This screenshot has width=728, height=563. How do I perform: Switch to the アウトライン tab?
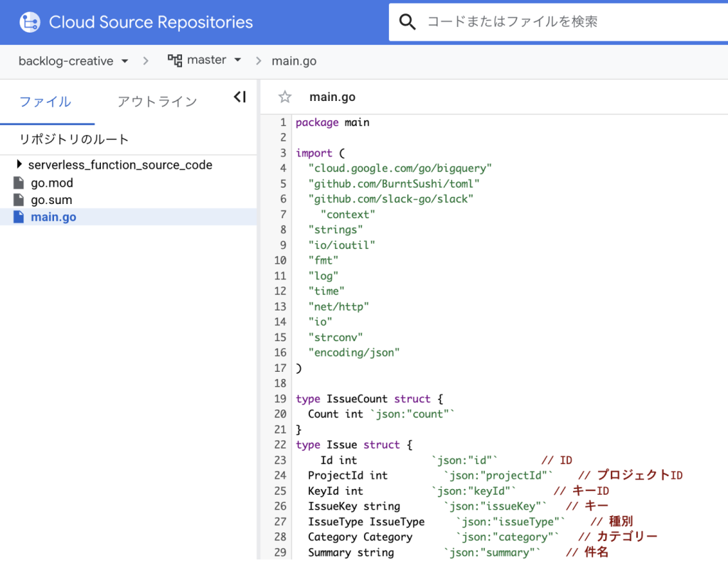157,102
